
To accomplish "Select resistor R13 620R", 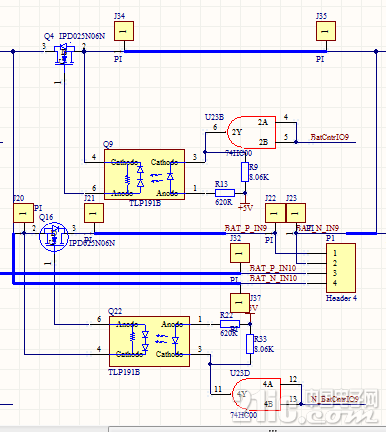I will tap(225, 193).
